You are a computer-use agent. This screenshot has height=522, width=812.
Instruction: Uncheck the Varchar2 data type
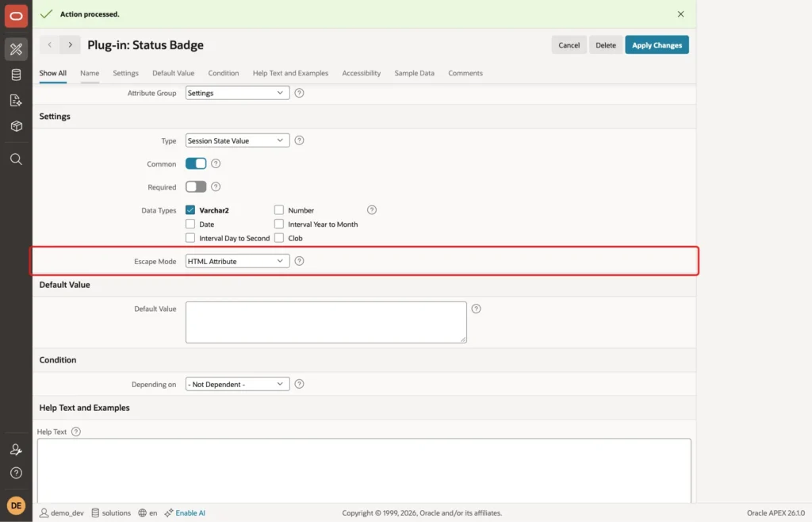coord(190,209)
